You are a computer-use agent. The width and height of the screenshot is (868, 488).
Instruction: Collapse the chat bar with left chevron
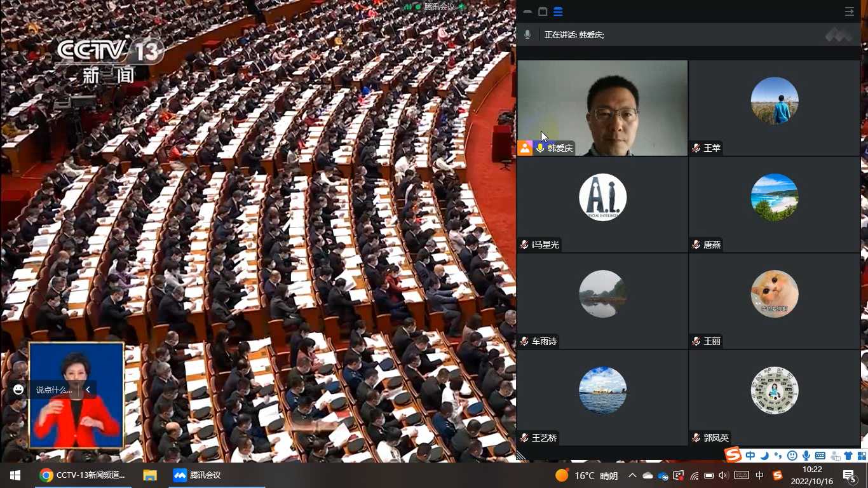[88, 390]
